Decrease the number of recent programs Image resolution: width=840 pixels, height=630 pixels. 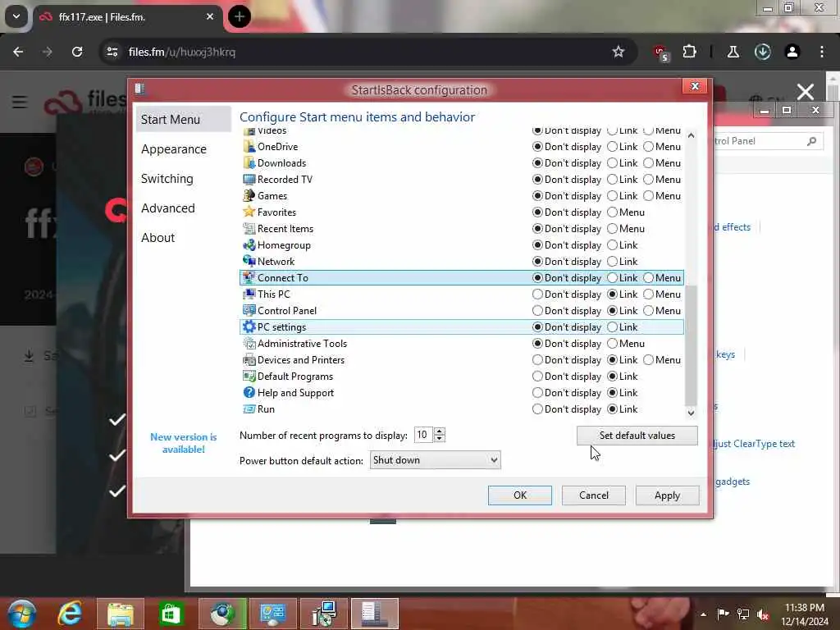point(440,439)
